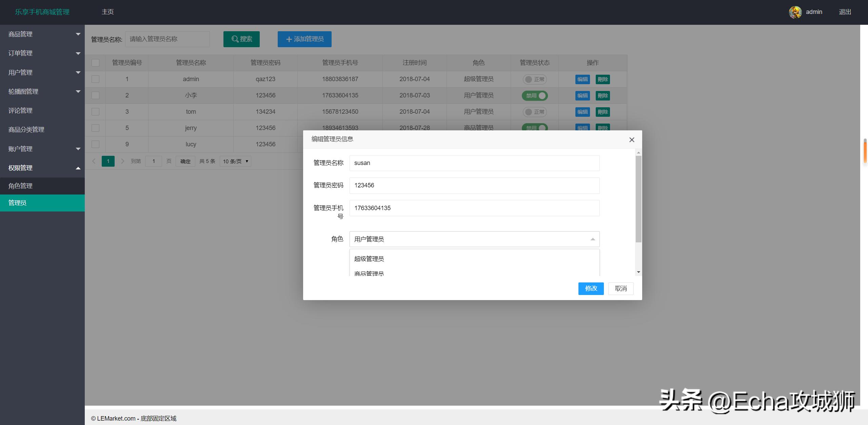
Task: Expand the 商品管理 sidebar menu
Action: tap(42, 34)
